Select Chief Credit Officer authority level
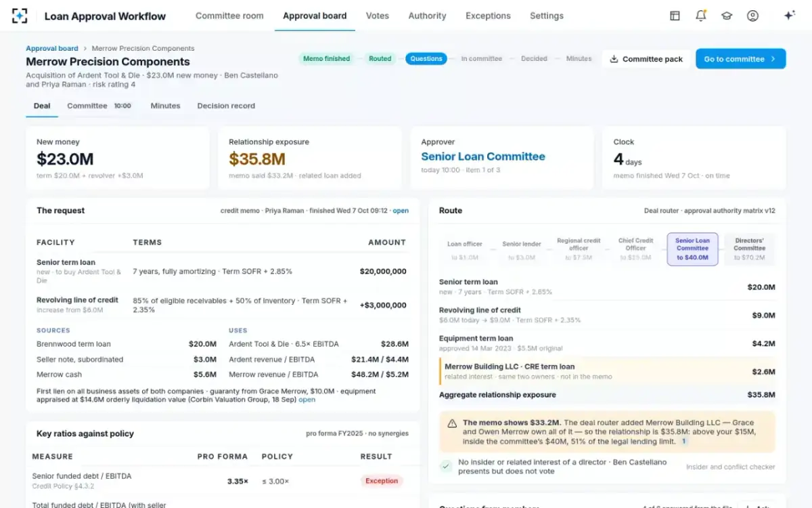The width and height of the screenshot is (812, 508). coord(635,249)
